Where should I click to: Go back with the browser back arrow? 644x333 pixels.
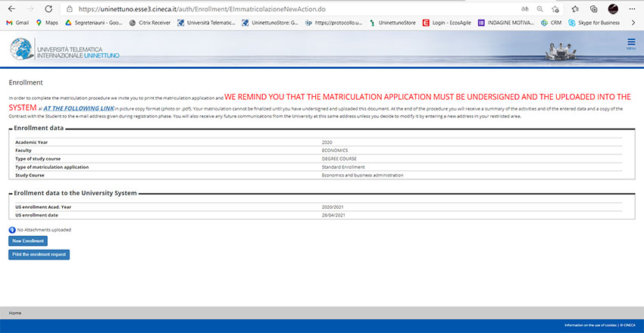coord(10,8)
